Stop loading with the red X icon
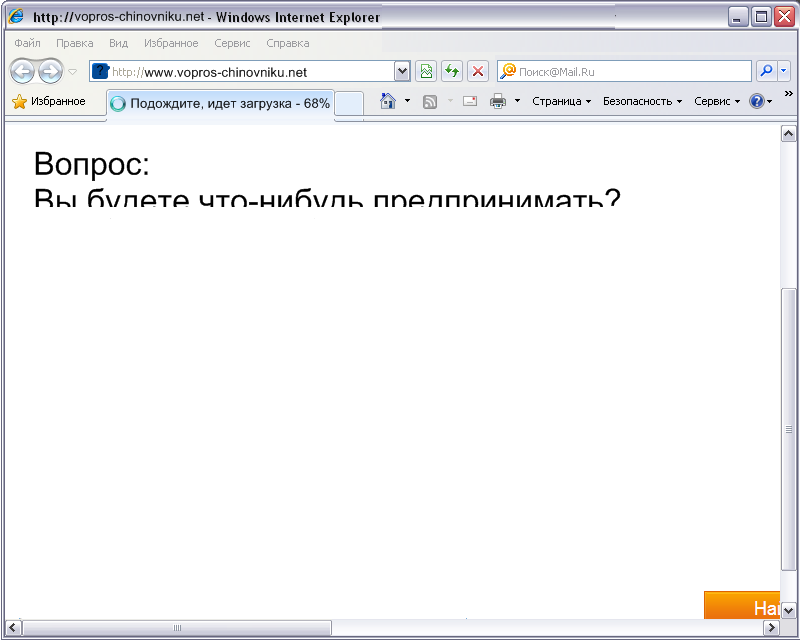The height and width of the screenshot is (640, 800). (x=478, y=71)
